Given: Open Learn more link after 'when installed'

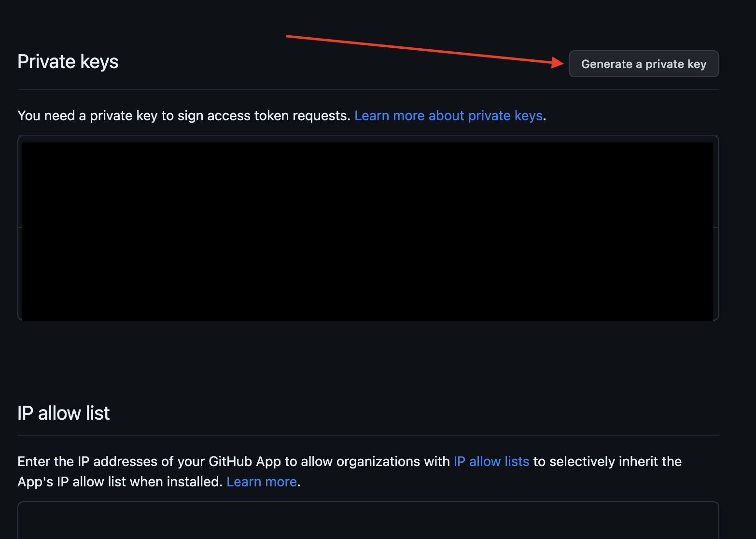Looking at the screenshot, I should [x=261, y=482].
